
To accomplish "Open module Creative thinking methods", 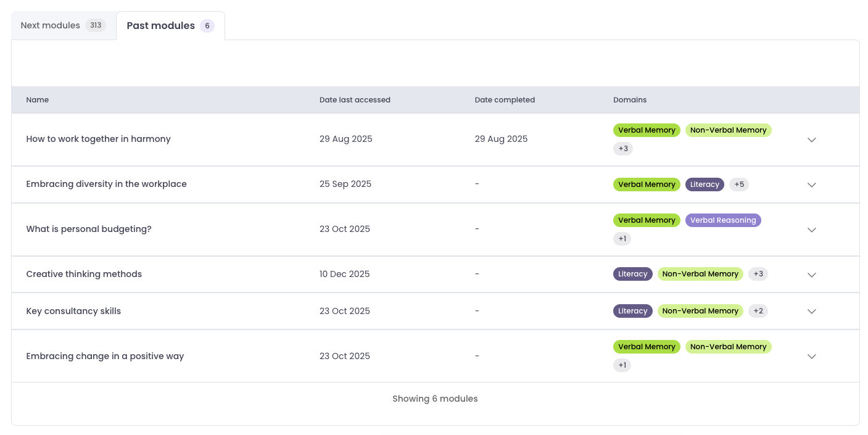I will click(x=84, y=274).
